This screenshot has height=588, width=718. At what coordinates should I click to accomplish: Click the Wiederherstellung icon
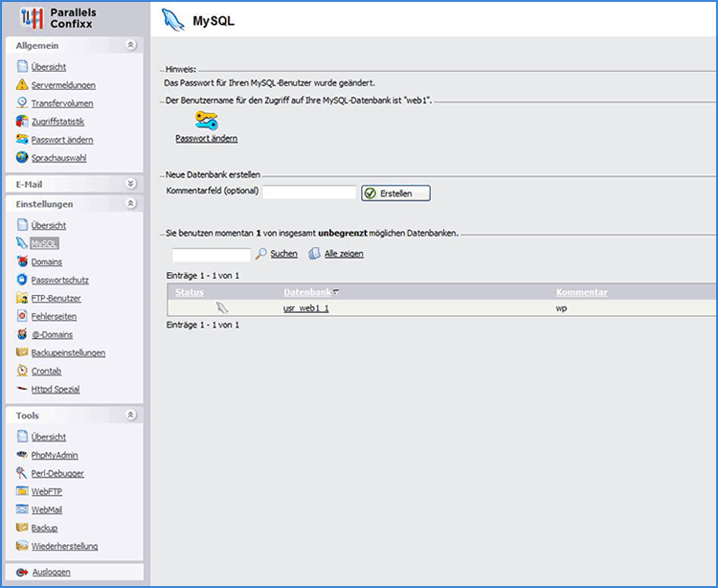[22, 546]
